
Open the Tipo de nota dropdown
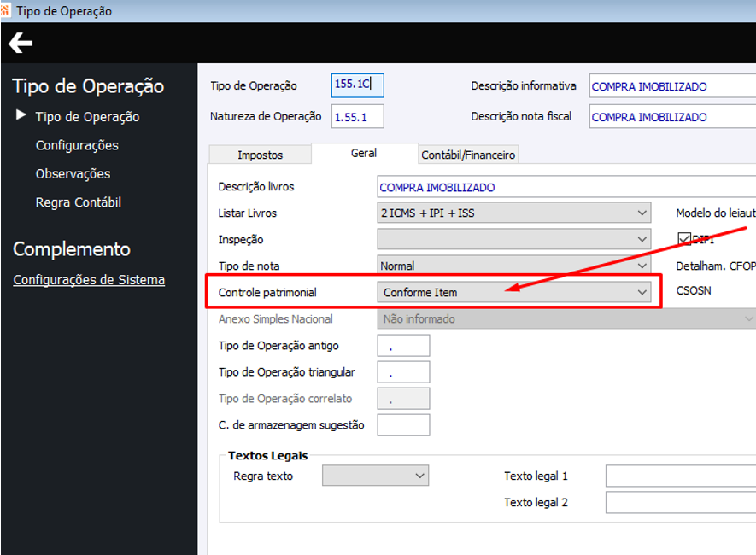click(514, 266)
